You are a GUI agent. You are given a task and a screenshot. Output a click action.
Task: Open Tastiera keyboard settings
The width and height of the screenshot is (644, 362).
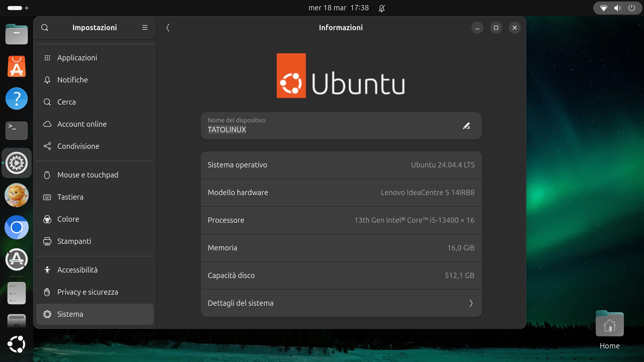point(70,197)
